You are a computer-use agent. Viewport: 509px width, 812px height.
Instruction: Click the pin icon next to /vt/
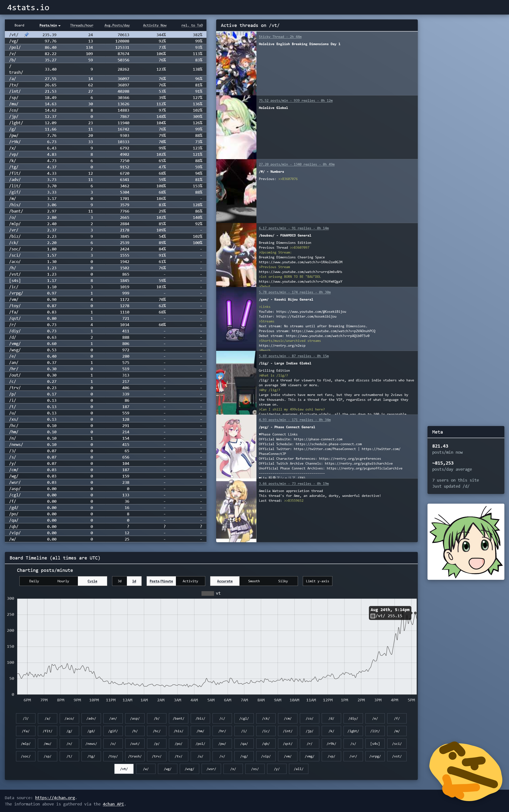coord(27,35)
